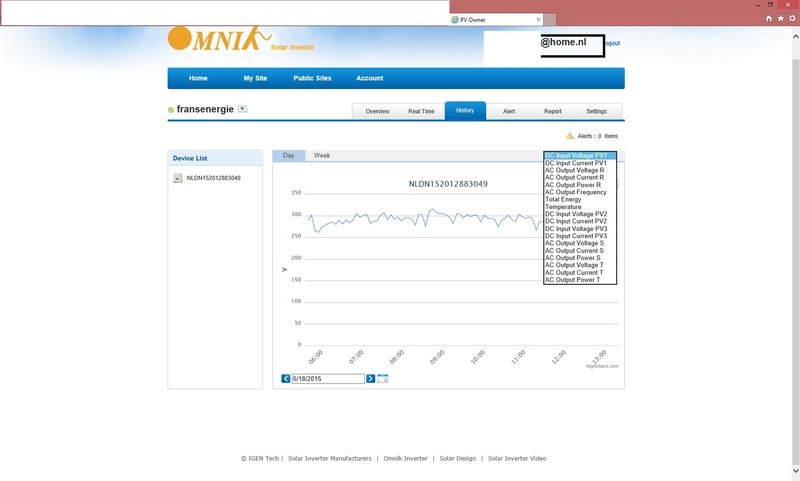
Task: Go to previous day using left arrow
Action: (x=286, y=379)
